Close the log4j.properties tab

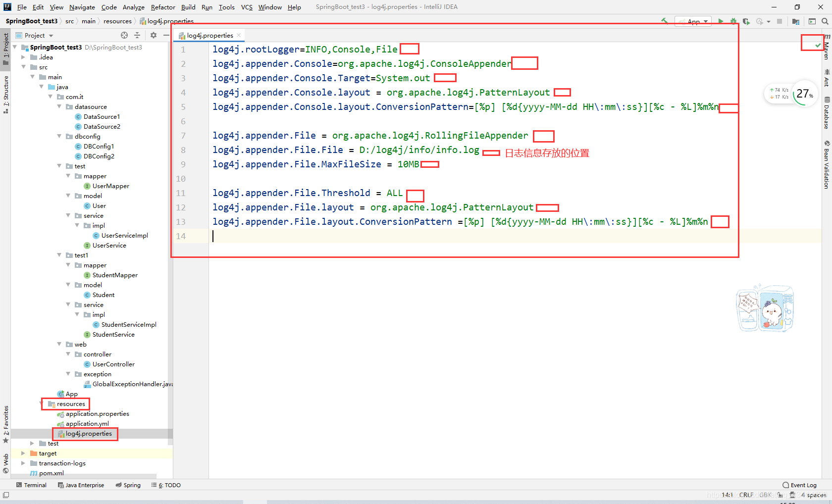(x=239, y=35)
